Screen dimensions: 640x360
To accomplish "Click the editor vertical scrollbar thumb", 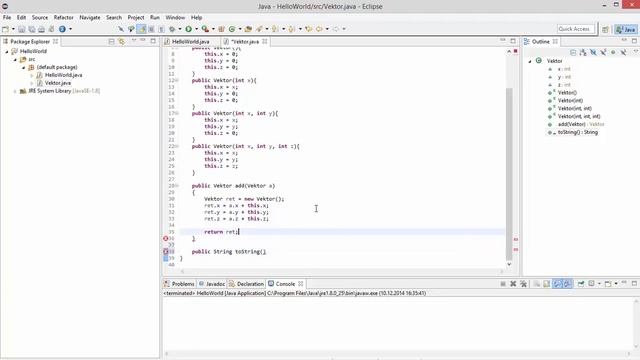I will tap(509, 173).
